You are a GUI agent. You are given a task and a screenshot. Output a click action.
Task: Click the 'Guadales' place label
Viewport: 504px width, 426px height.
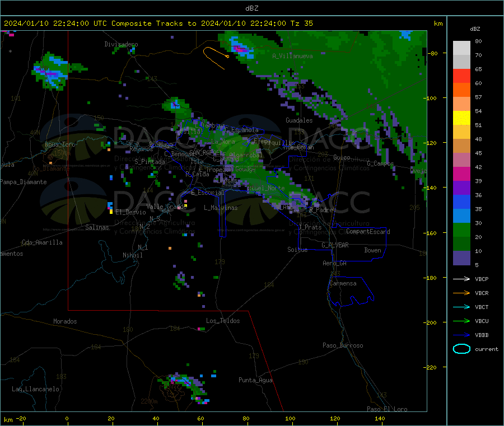[299, 120]
